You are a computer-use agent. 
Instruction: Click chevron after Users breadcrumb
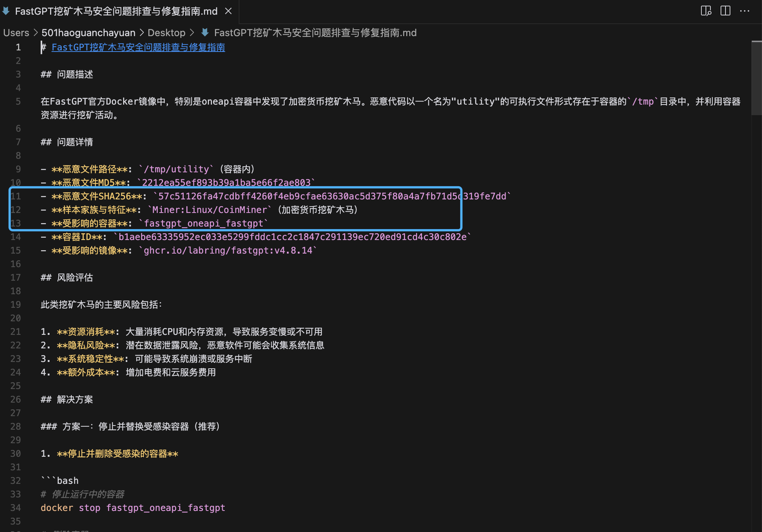35,33
